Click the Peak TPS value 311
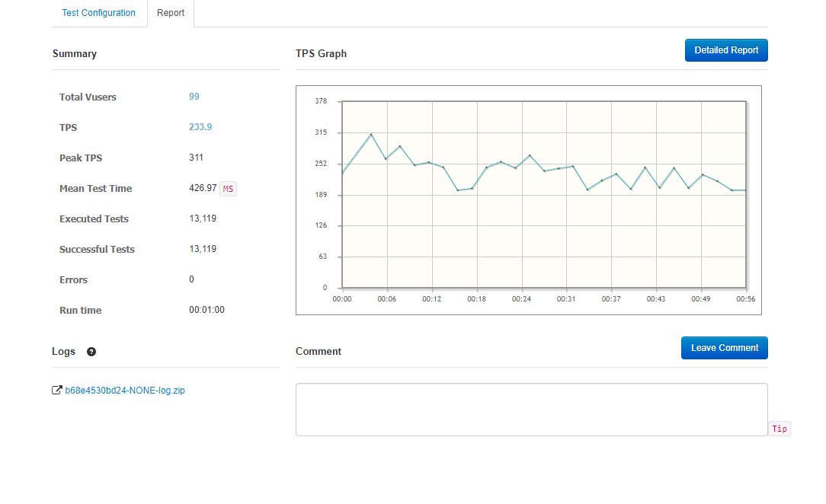Screen dimensions: 826x504 (x=196, y=158)
